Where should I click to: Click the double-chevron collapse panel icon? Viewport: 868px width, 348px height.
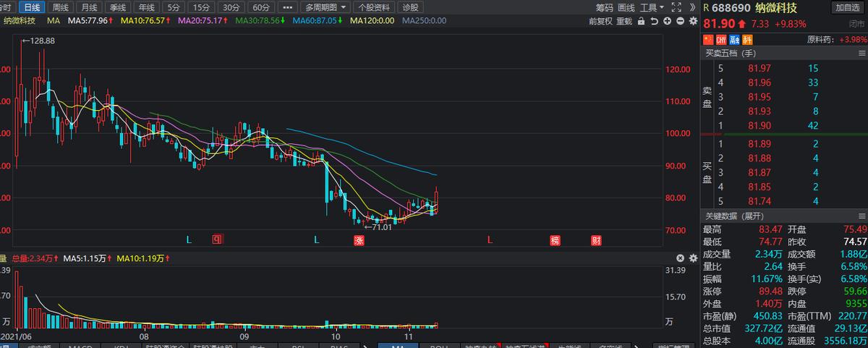[x=693, y=7]
